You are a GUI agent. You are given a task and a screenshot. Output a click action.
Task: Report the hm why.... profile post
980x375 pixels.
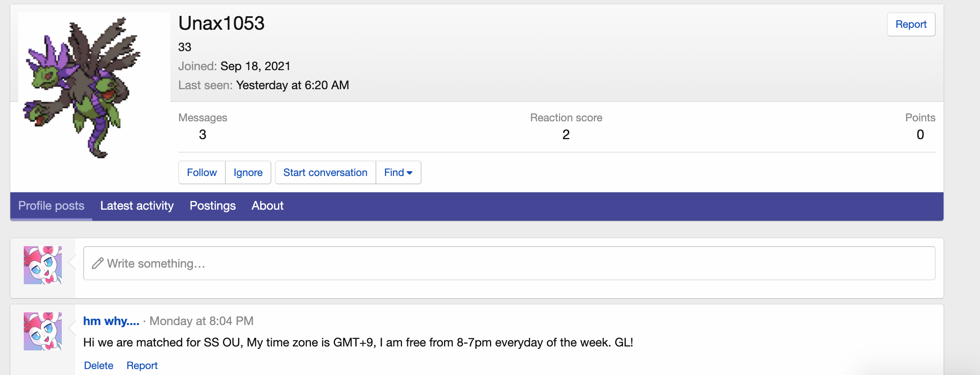point(142,365)
